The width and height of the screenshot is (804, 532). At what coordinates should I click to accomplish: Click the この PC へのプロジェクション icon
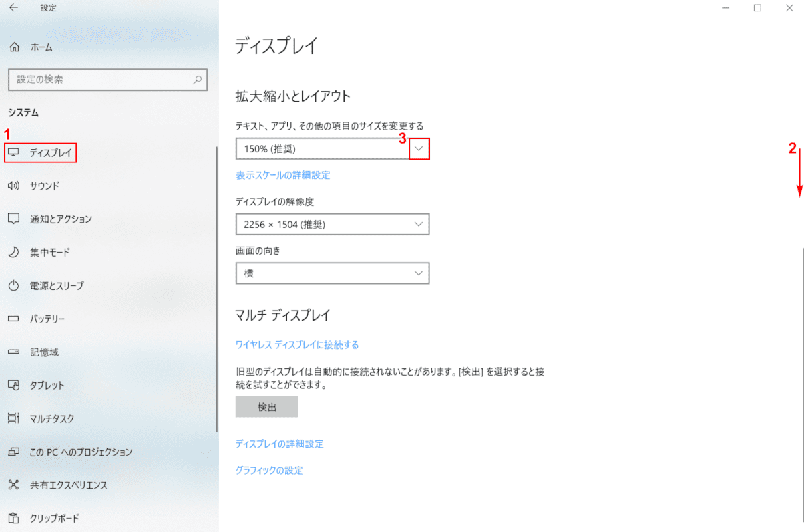pos(14,452)
